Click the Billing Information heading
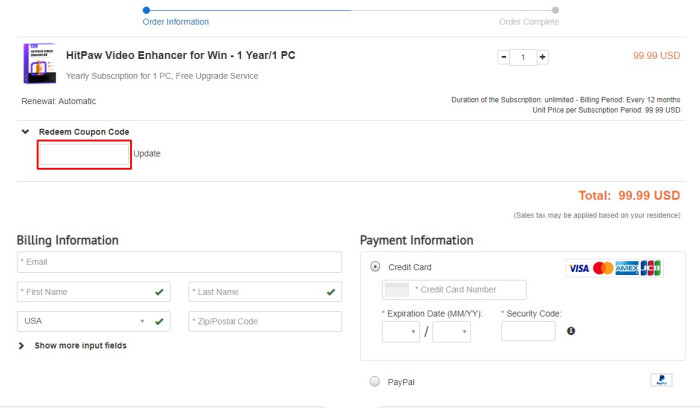 tap(67, 241)
